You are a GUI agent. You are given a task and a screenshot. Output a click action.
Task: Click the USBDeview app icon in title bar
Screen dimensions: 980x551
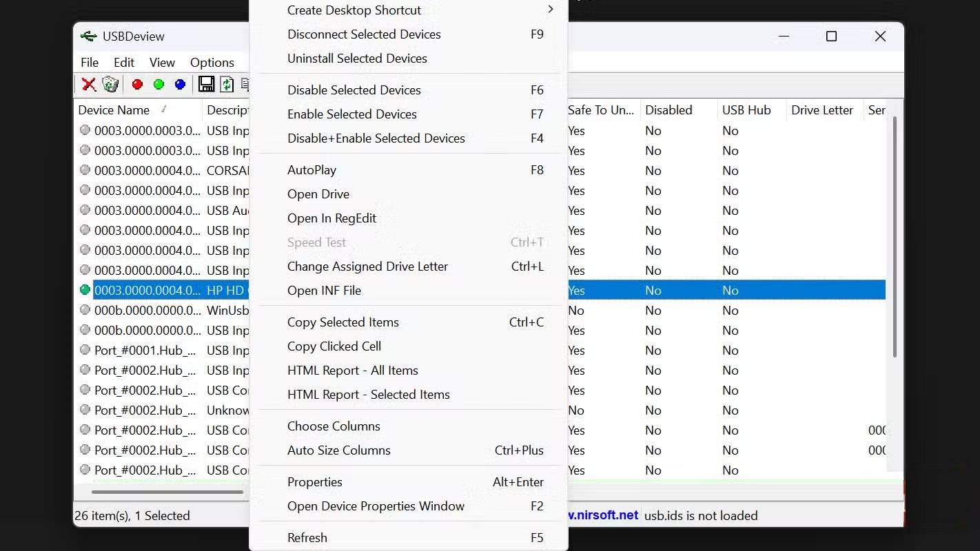(x=88, y=37)
